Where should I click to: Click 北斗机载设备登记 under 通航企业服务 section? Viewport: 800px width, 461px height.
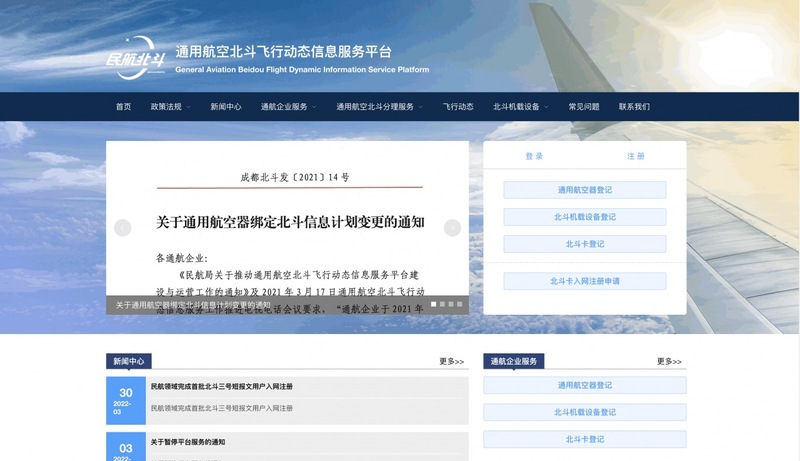click(x=585, y=412)
